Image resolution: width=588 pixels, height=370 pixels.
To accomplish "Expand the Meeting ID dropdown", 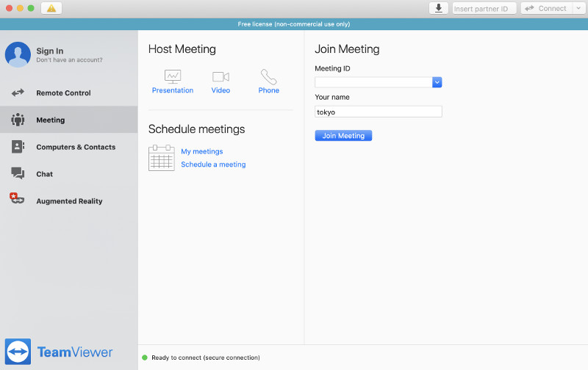I will [x=437, y=82].
